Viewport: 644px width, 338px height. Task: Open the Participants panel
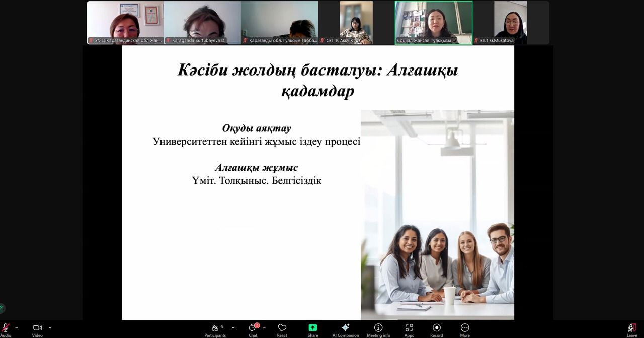[215, 328]
